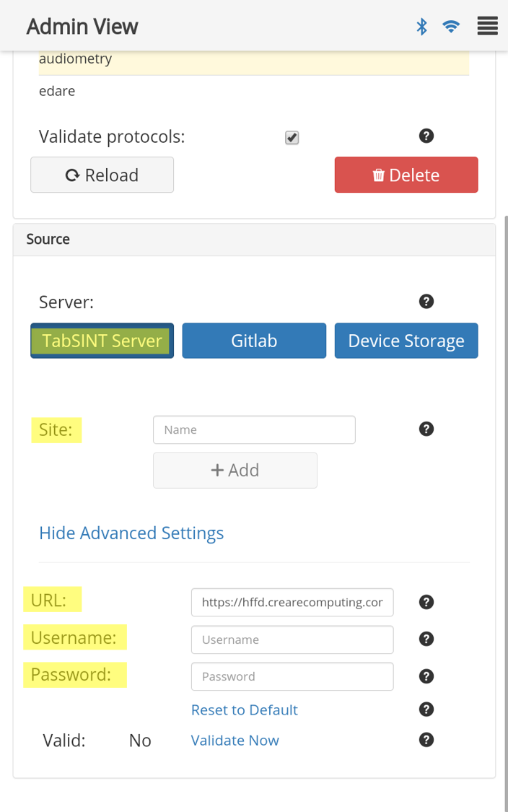
Task: Open help icon for Validate protocols
Action: pyautogui.click(x=426, y=136)
